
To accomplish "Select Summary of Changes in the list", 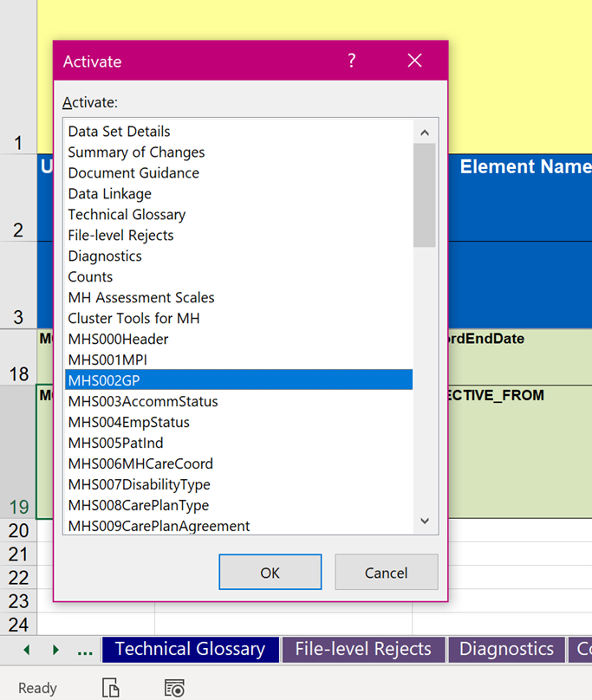I will tap(238, 152).
